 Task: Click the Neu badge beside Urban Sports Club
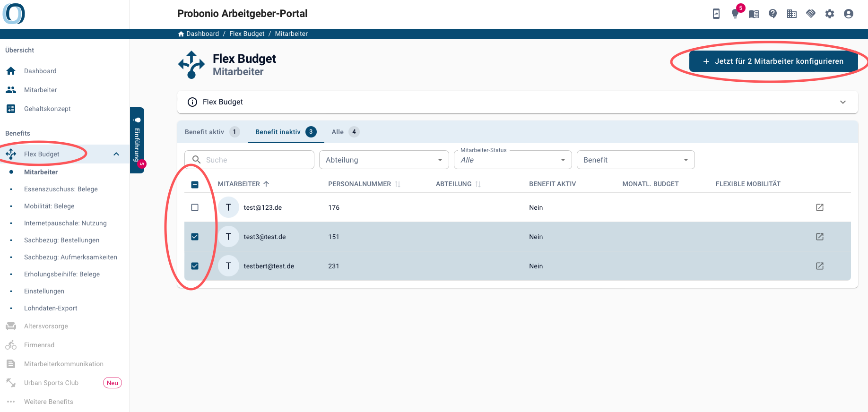(113, 383)
